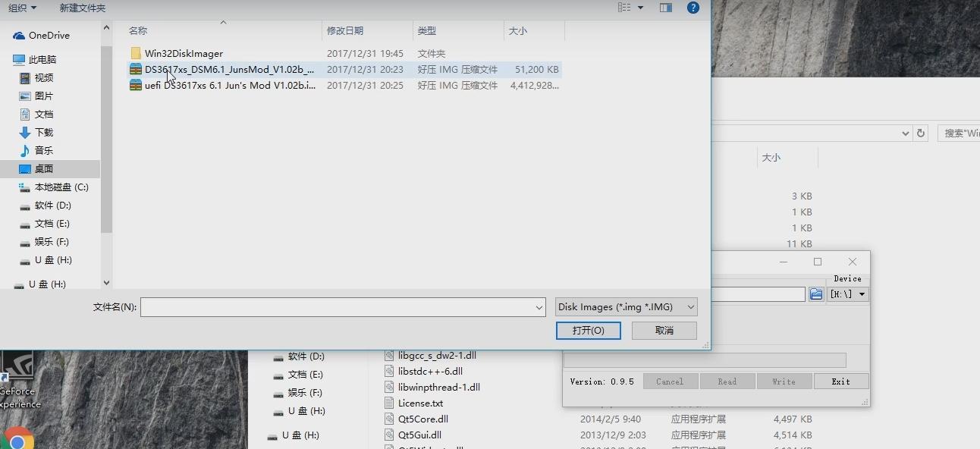This screenshot has height=449, width=980.
Task: Click the 2017/12/31 20:25 date cell
Action: [x=365, y=86]
